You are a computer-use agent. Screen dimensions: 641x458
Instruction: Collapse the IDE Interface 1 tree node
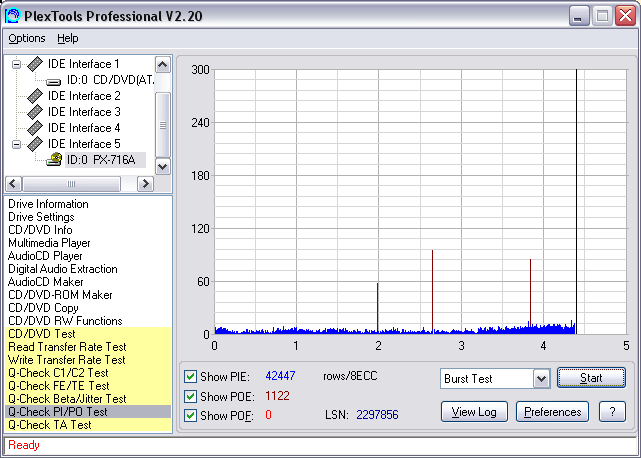[16, 64]
